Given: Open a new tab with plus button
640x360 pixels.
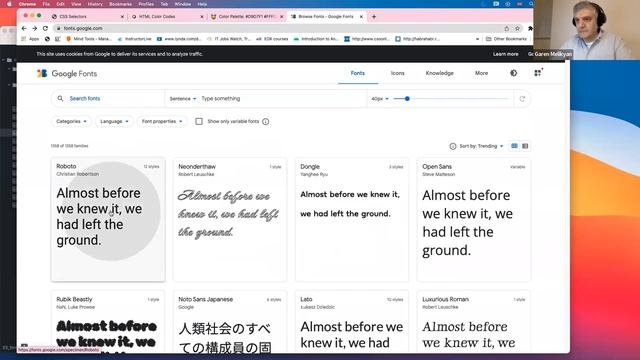Looking at the screenshot, I should tap(374, 17).
